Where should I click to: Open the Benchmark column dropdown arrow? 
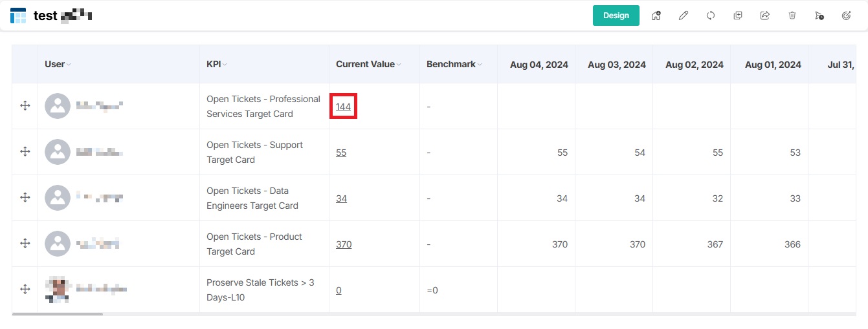pos(480,65)
